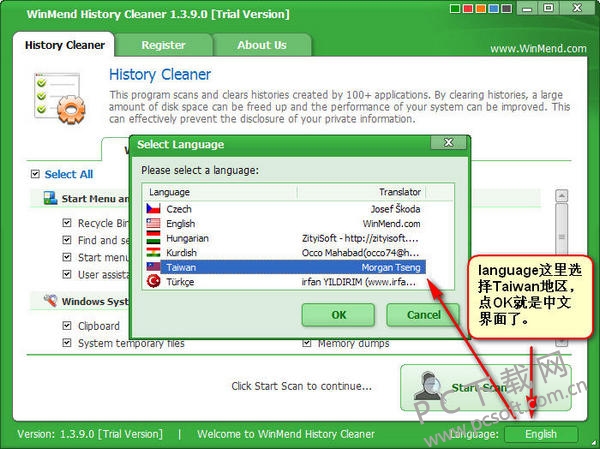
Task: Minimize the WinMend window
Action: [x=527, y=8]
